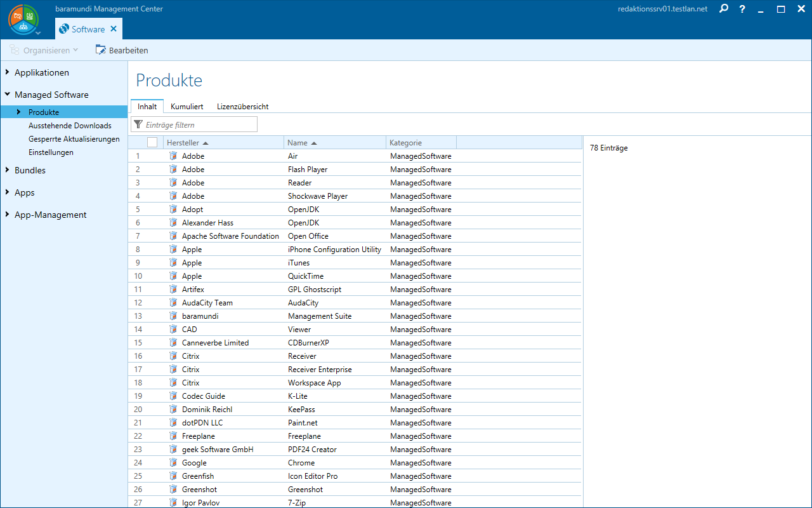Open the Organisieren dropdown menu
This screenshot has height=508, width=812.
click(44, 50)
